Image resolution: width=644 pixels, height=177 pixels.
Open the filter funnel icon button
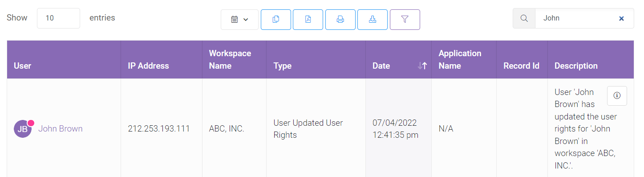click(405, 20)
